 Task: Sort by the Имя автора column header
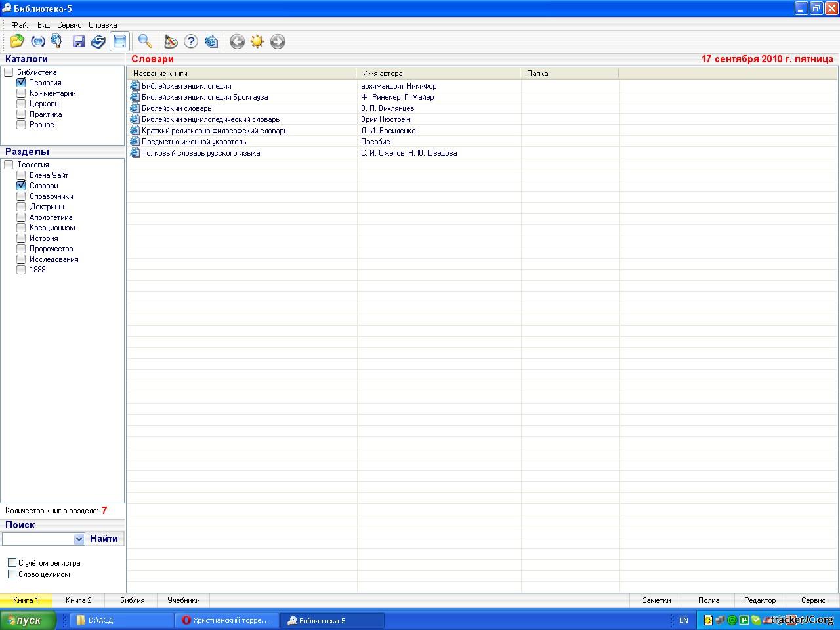click(438, 73)
